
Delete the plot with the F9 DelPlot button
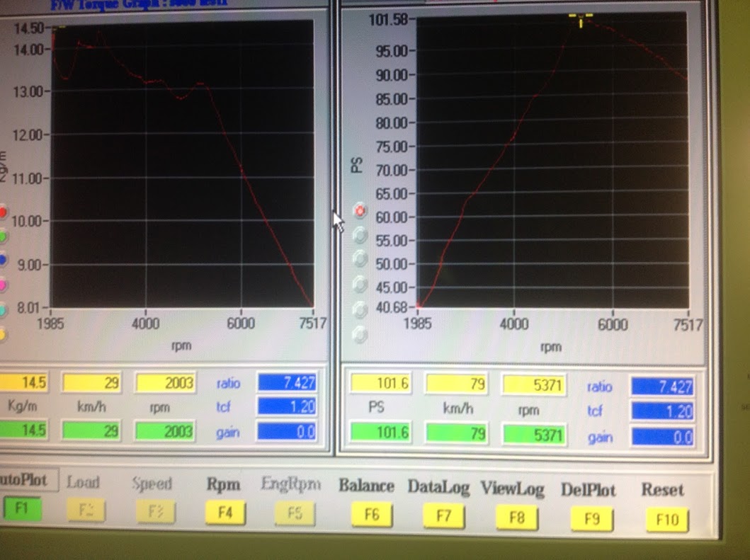591,519
